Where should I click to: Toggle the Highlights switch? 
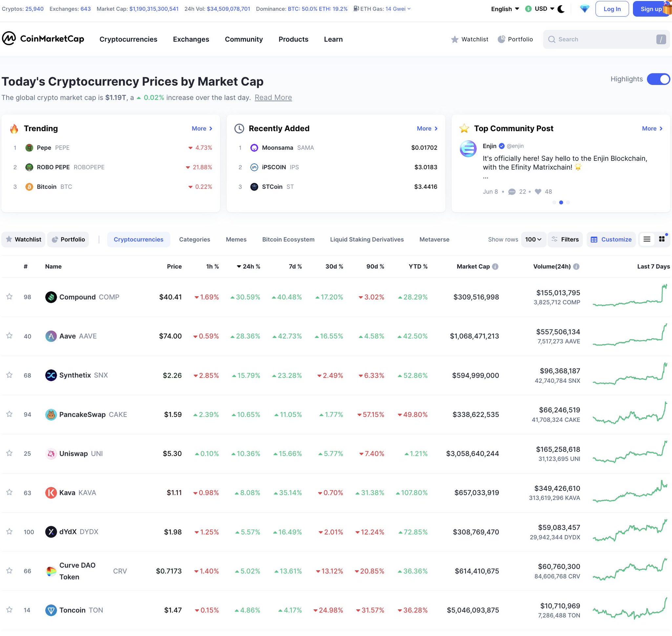click(x=658, y=79)
